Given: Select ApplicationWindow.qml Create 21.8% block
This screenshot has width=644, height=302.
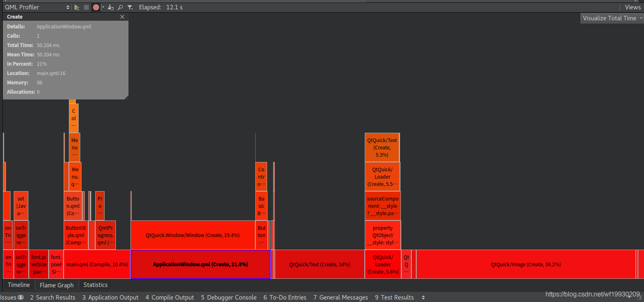Looking at the screenshot, I should point(201,264).
